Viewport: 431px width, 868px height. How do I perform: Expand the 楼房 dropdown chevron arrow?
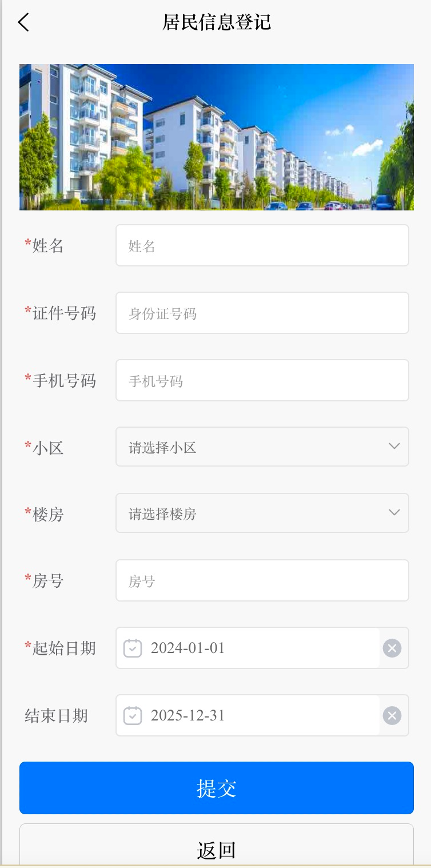click(x=394, y=512)
